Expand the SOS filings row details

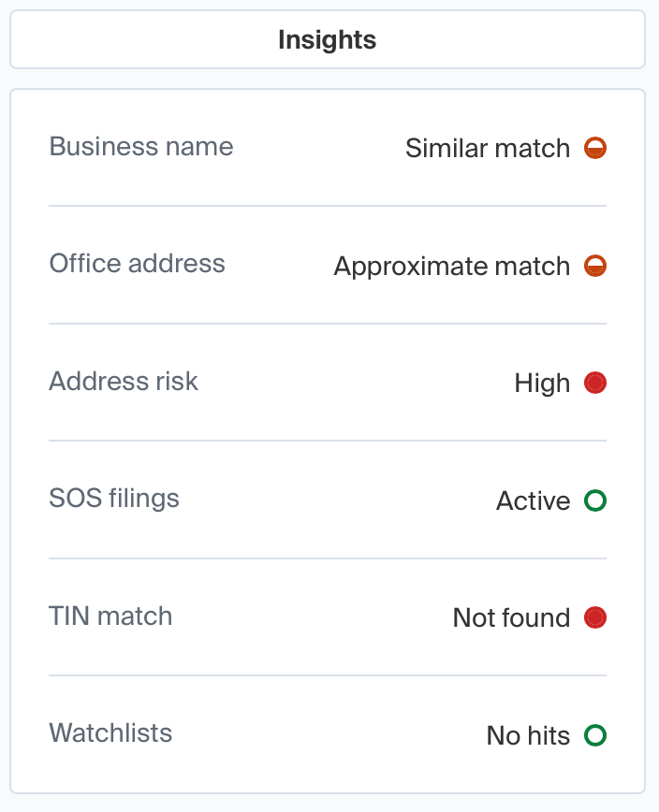point(328,500)
